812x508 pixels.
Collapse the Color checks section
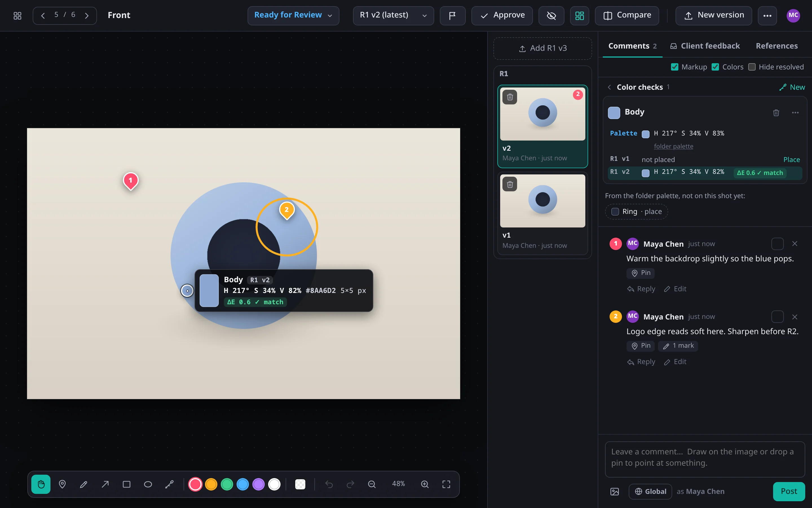609,87
